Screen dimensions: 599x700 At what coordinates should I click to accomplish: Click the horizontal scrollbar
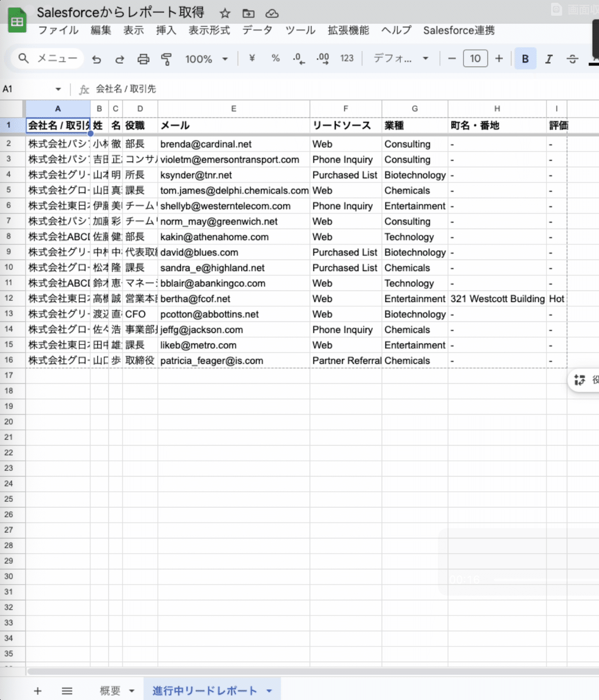(313, 672)
